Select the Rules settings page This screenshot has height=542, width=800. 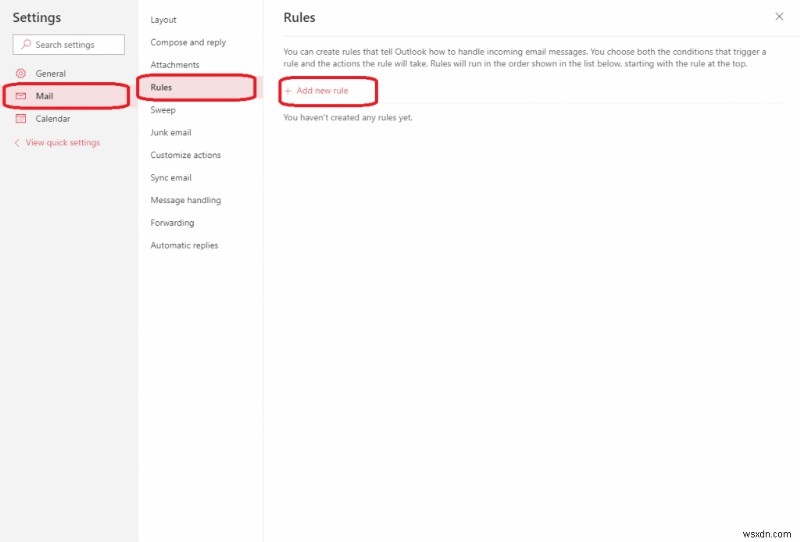pyautogui.click(x=200, y=87)
